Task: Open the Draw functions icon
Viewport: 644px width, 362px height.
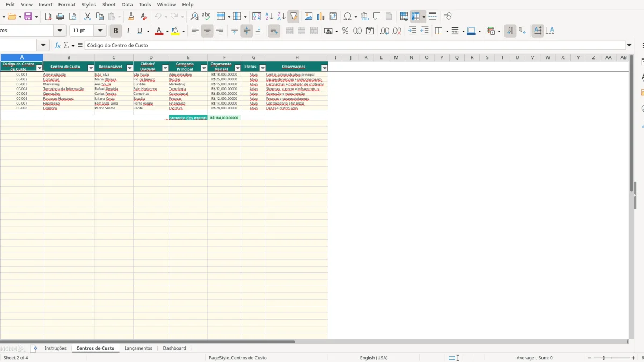Action: (x=448, y=17)
